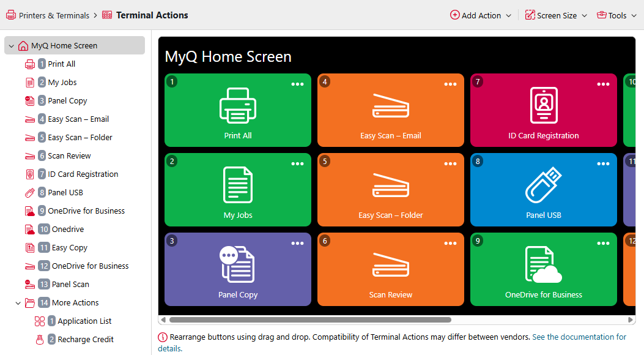Select Easy Scan – Folder in the tree

[x=80, y=138]
